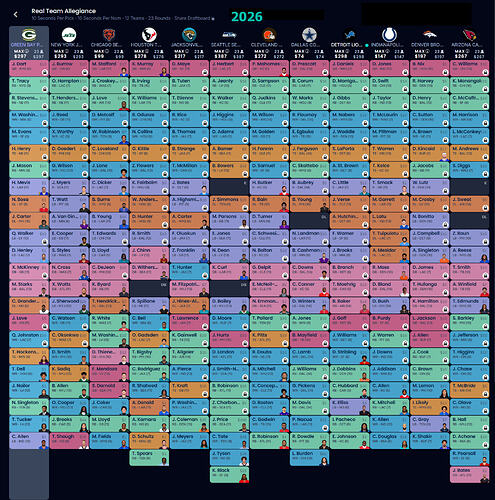Open the T. Shough player card

click(x=69, y=441)
